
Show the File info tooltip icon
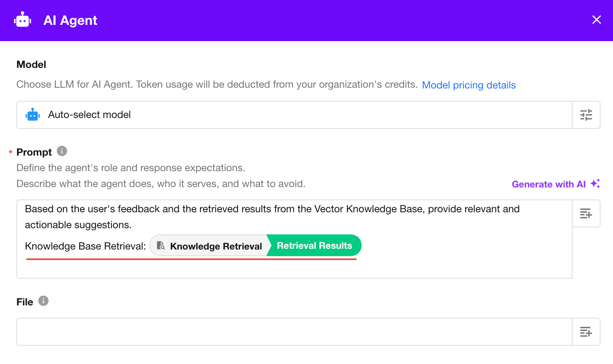coord(44,301)
